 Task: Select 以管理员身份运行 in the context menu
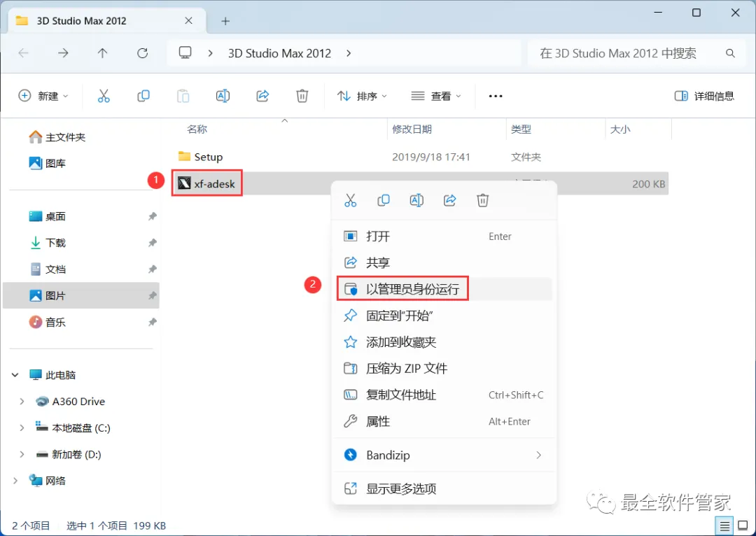click(444, 289)
